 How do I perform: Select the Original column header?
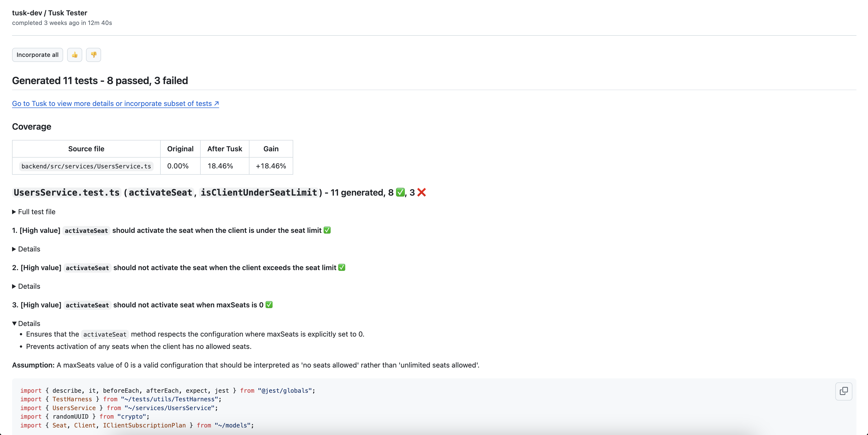(x=180, y=149)
